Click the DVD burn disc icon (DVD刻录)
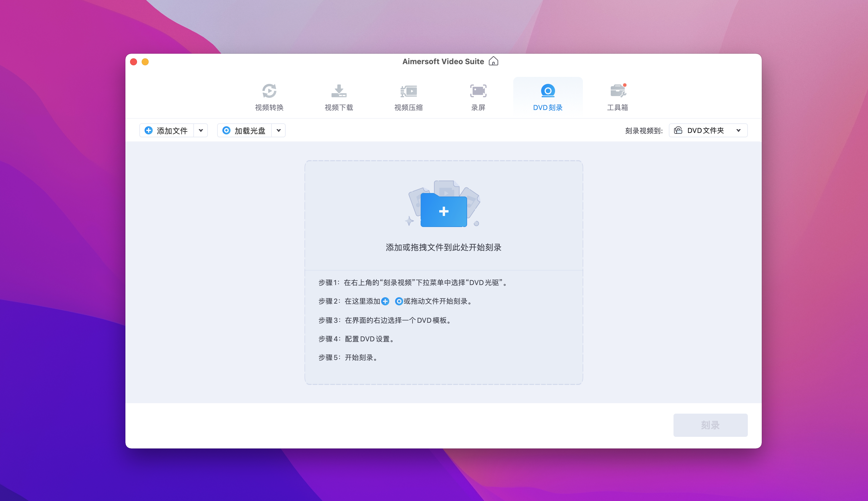The width and height of the screenshot is (868, 501). (x=548, y=91)
